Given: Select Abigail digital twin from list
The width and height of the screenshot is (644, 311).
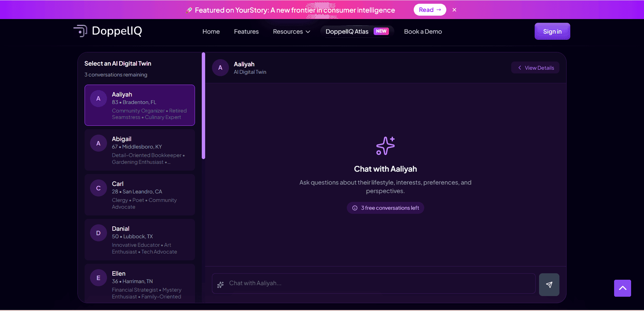Looking at the screenshot, I should [x=140, y=150].
